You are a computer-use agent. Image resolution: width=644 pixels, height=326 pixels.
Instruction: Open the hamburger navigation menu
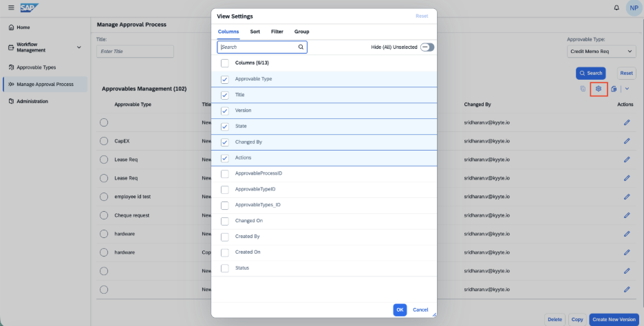pos(11,8)
